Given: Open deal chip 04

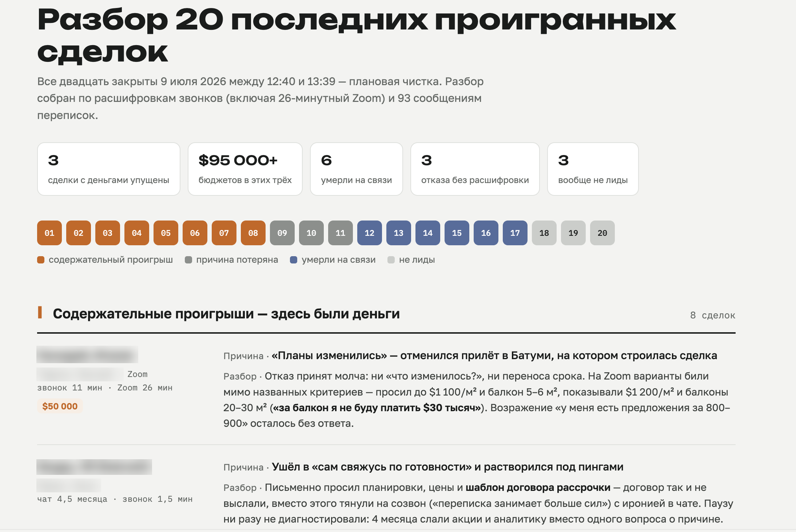Looking at the screenshot, I should (x=137, y=233).
